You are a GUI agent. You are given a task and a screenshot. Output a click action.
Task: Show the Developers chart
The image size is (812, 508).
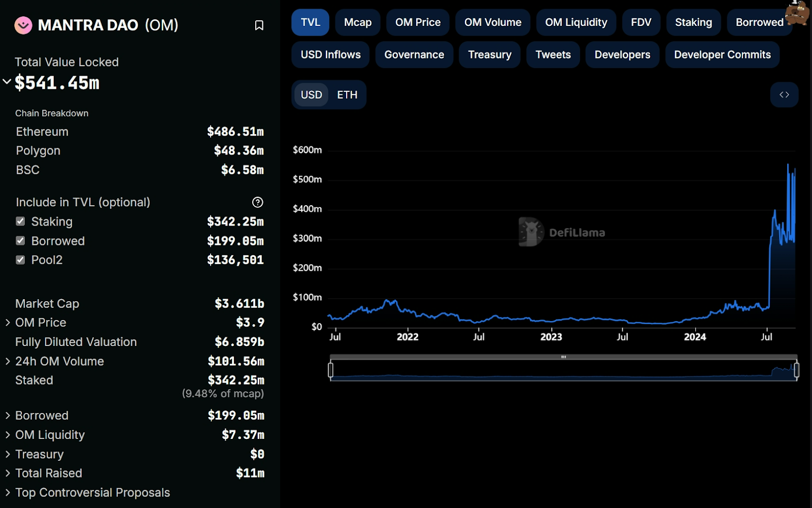622,55
